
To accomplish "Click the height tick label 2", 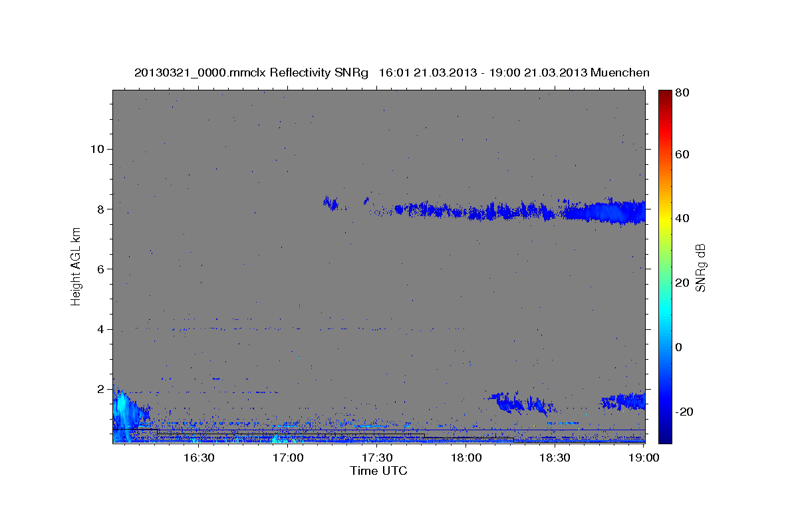I will (100, 389).
